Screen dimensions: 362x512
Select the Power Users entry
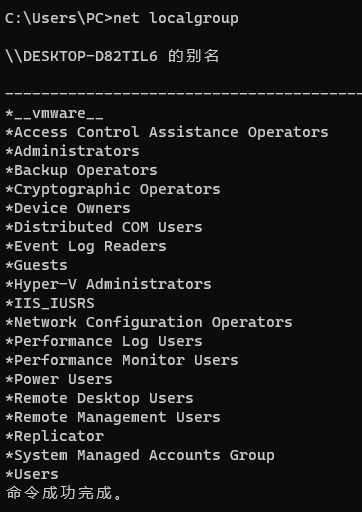[59, 379]
